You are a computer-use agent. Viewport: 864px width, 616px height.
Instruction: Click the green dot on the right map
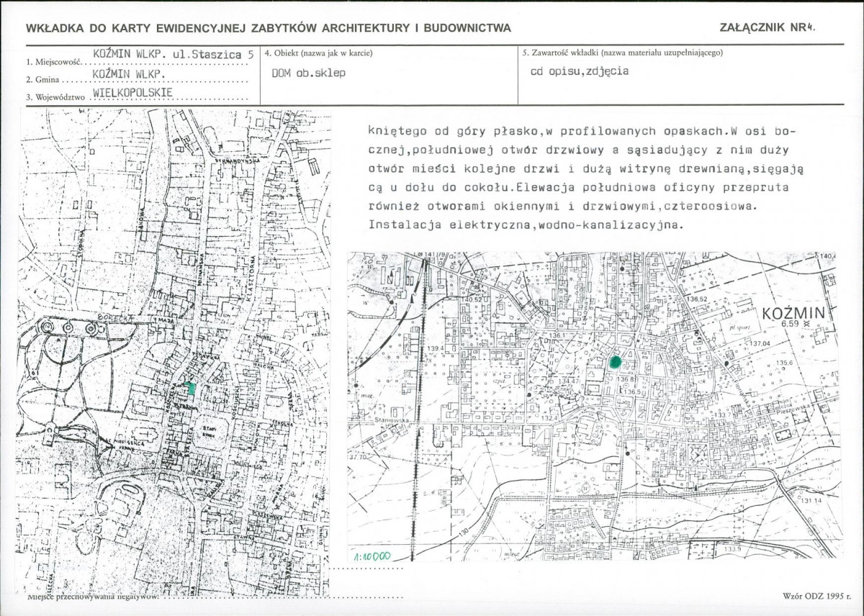[x=615, y=363]
